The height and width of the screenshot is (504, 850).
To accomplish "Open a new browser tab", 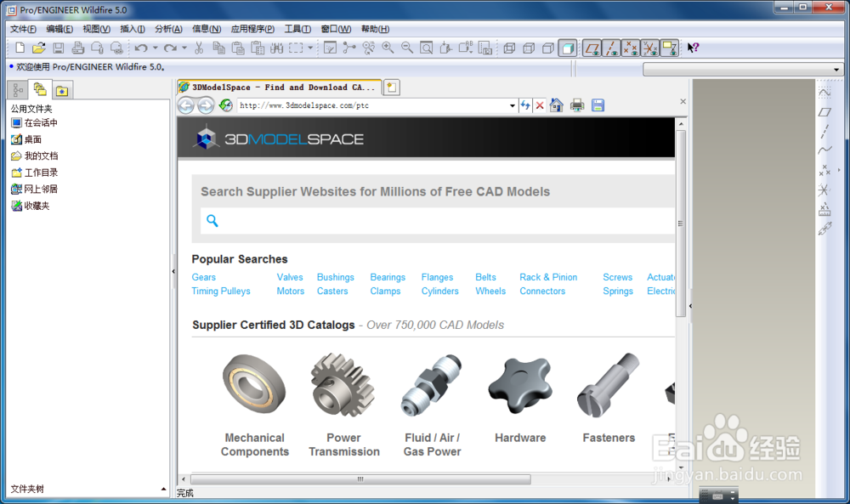I will coord(391,88).
